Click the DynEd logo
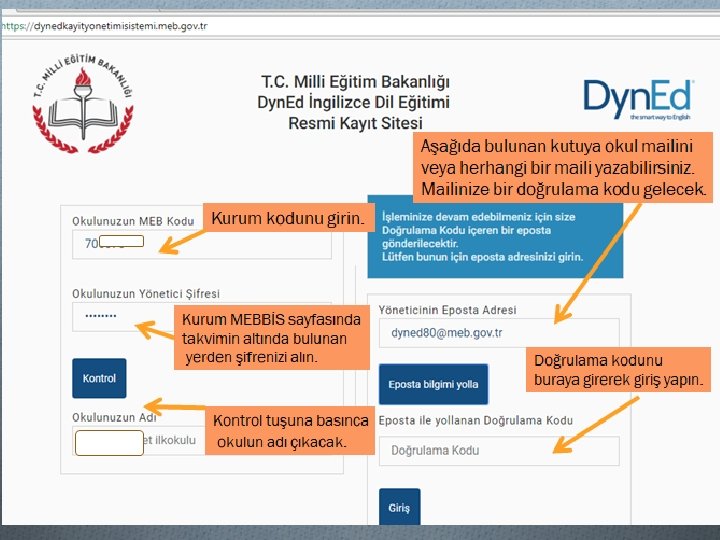 (x=639, y=99)
